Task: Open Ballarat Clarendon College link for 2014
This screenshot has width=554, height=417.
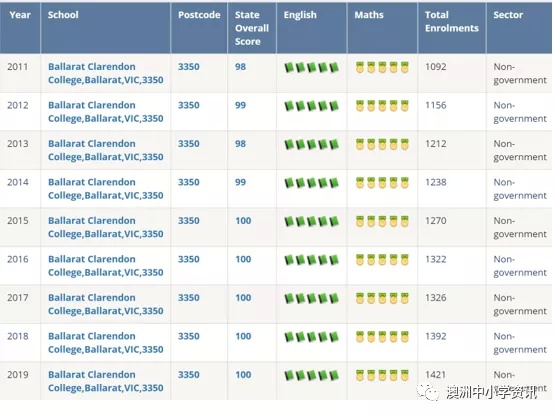Action: pyautogui.click(x=106, y=189)
